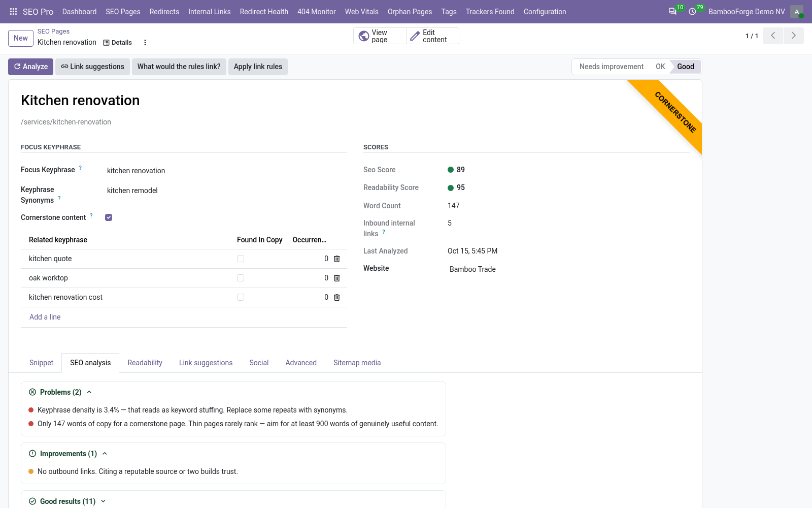The width and height of the screenshot is (812, 508).
Task: Click the Keyphrase Synonyms field
Action: point(226,190)
